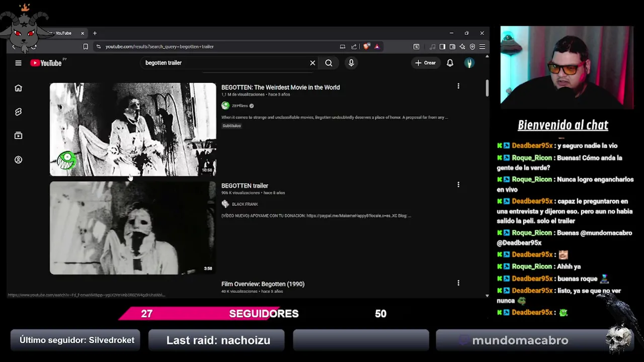
Task: Open options for BEGOTTEN trailer video
Action: (458, 185)
